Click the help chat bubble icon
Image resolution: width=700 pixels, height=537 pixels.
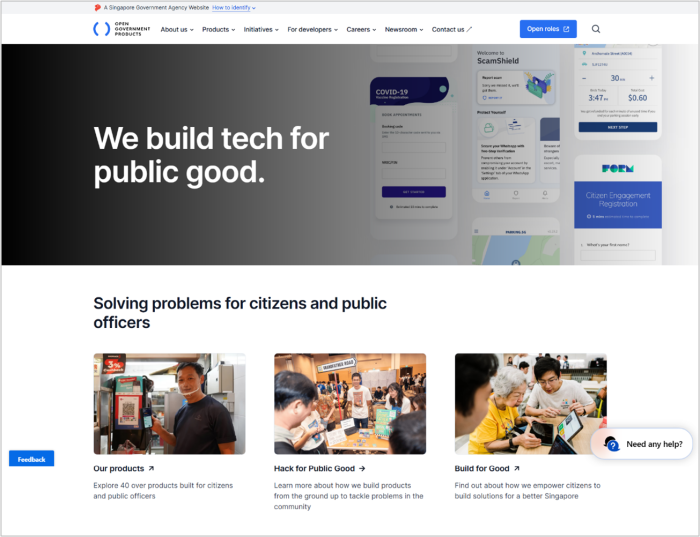[612, 444]
